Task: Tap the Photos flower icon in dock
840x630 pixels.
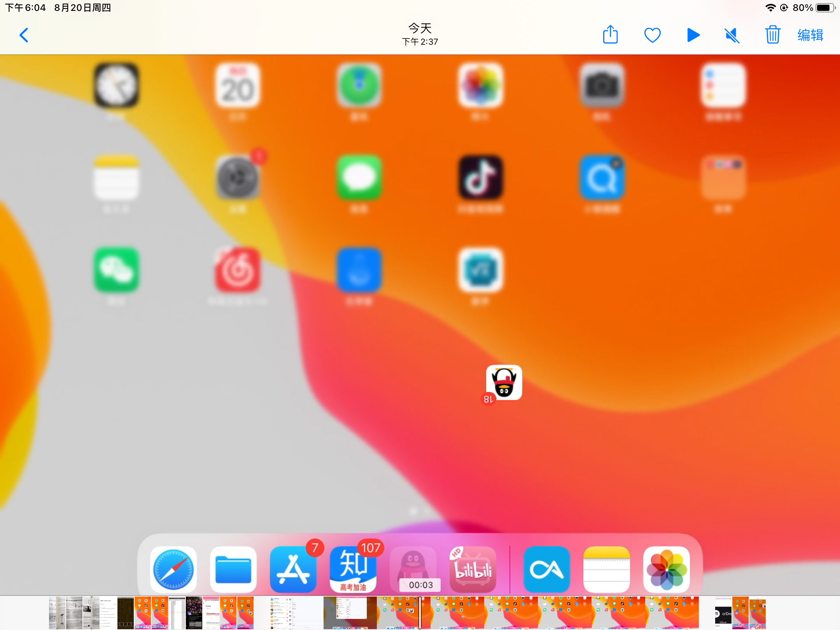Action: [x=666, y=570]
